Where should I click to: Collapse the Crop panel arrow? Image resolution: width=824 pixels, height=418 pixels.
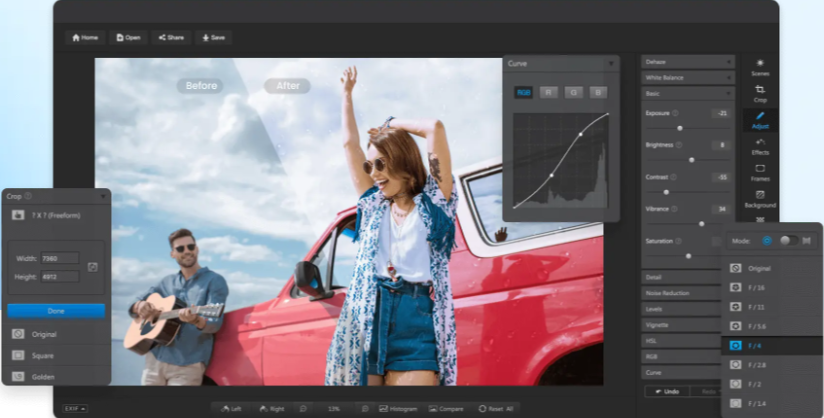click(103, 197)
